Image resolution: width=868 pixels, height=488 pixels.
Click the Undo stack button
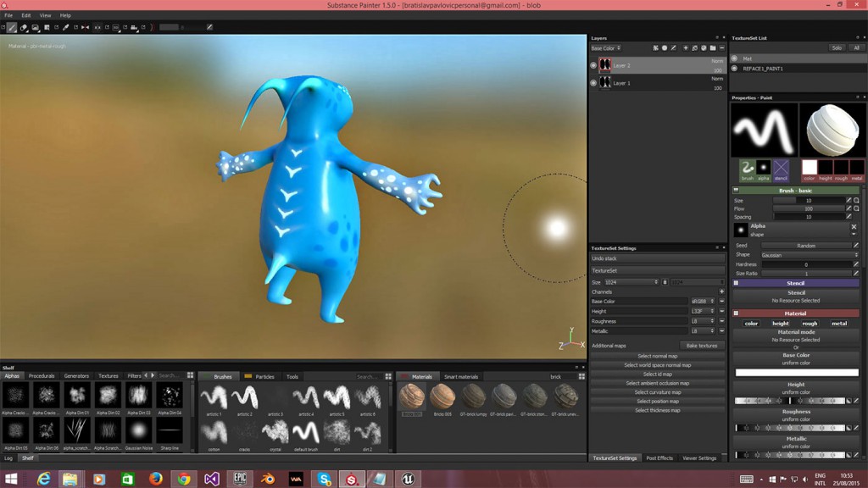(658, 258)
